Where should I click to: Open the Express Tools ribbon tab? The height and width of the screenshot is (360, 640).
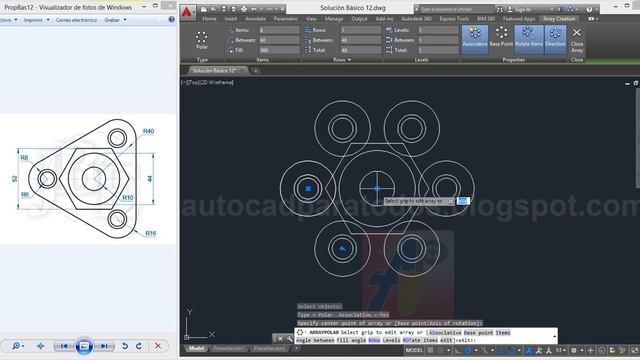click(x=454, y=19)
